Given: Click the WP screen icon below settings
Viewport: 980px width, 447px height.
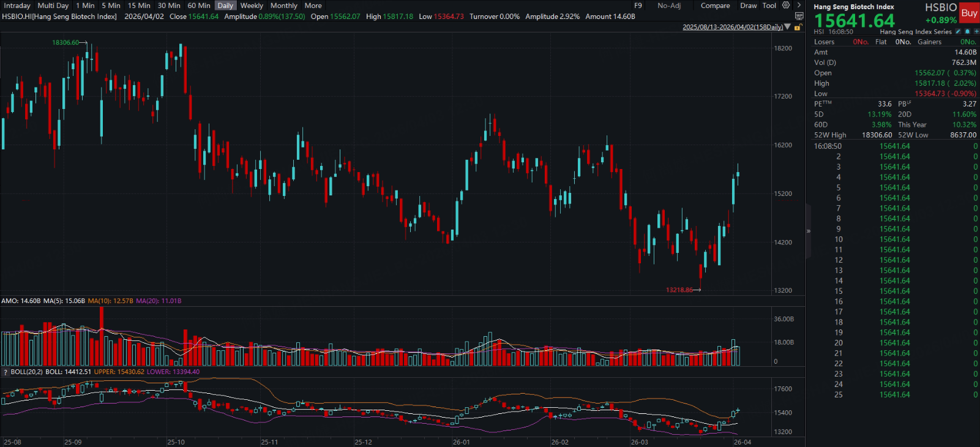Looking at the screenshot, I should tap(799, 17).
